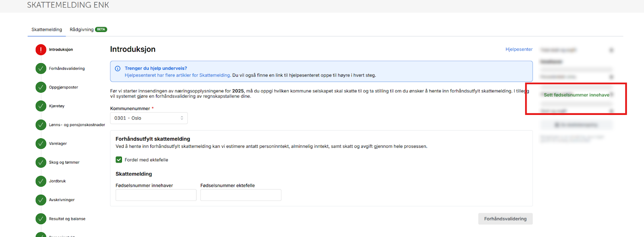Open the Hjelpesenter link
The image size is (644, 237).
click(x=519, y=49)
